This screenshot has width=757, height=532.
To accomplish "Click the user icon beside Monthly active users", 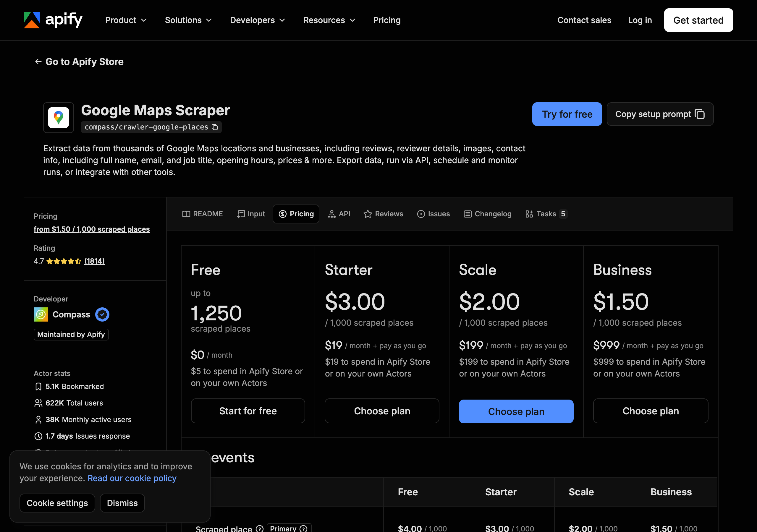I will click(x=38, y=420).
